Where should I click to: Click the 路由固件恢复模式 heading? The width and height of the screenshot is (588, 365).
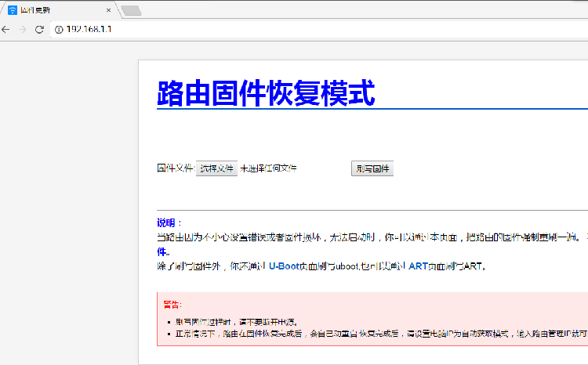click(266, 93)
